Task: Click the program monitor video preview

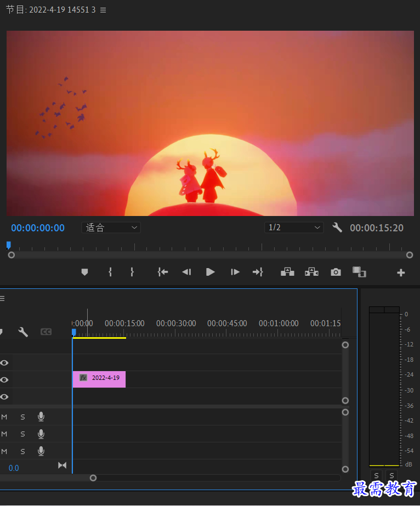Action: click(x=210, y=123)
